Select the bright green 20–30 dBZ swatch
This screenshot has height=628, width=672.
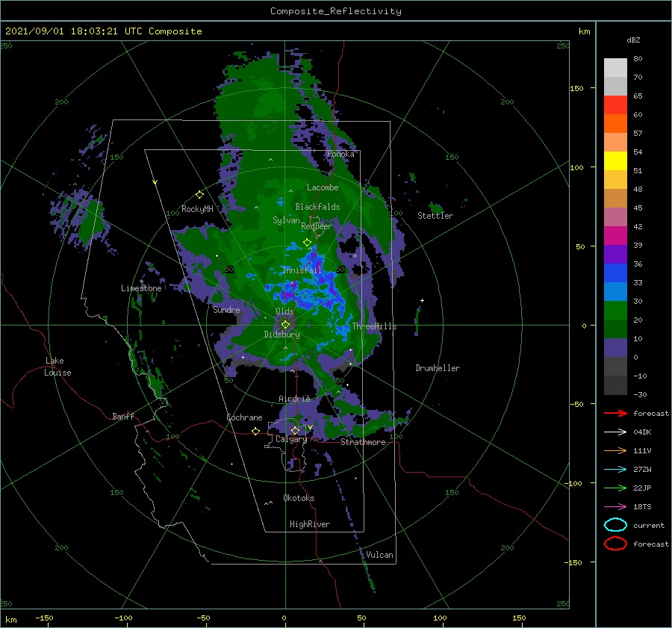[615, 311]
